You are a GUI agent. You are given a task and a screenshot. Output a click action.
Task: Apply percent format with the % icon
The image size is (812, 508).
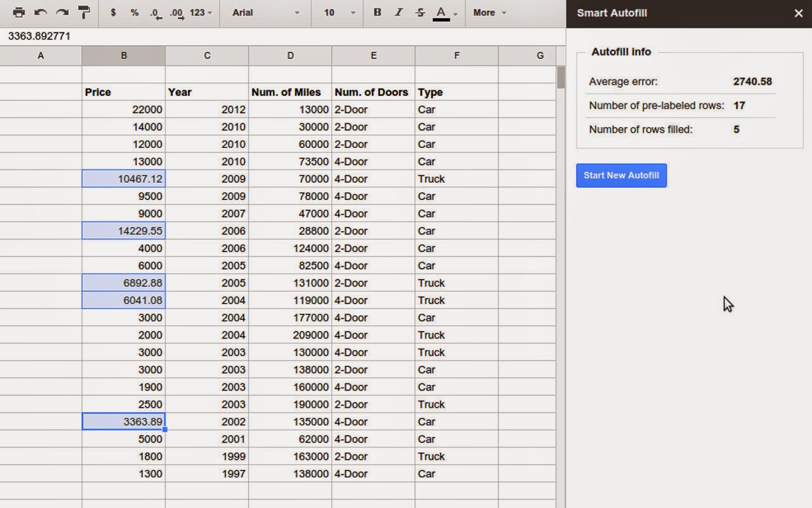point(134,13)
